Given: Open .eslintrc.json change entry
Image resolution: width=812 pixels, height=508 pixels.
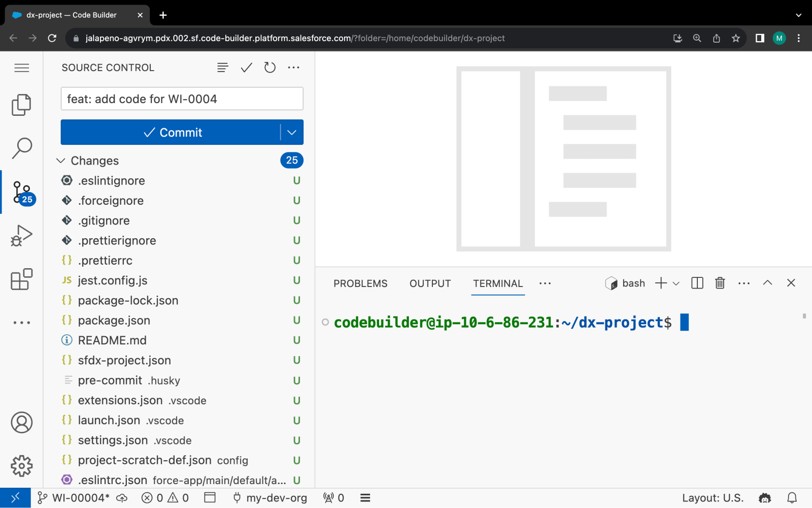Looking at the screenshot, I should pyautogui.click(x=179, y=480).
